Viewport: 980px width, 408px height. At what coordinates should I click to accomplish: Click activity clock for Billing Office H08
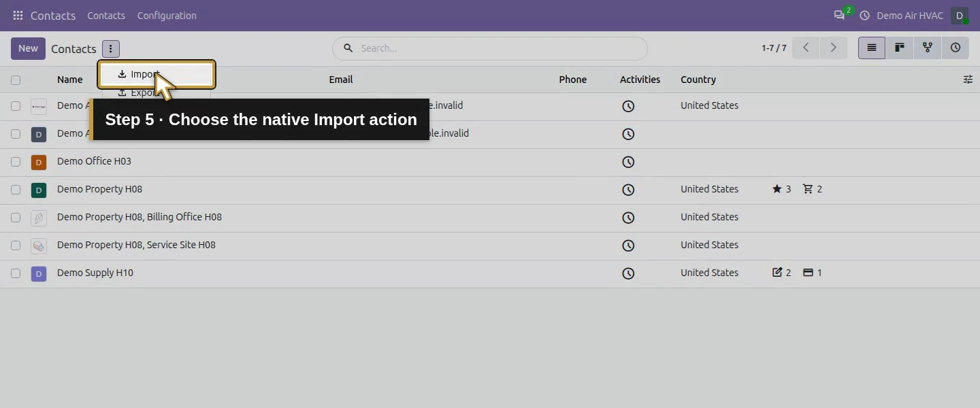pyautogui.click(x=628, y=218)
